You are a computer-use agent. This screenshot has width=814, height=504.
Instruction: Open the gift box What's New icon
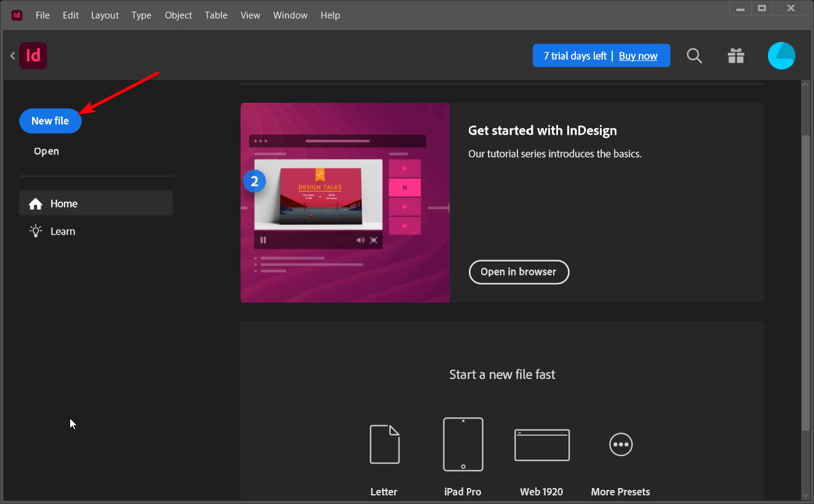[736, 56]
